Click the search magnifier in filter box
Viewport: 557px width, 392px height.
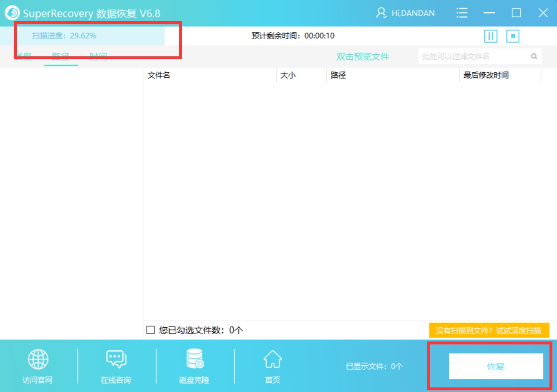534,56
